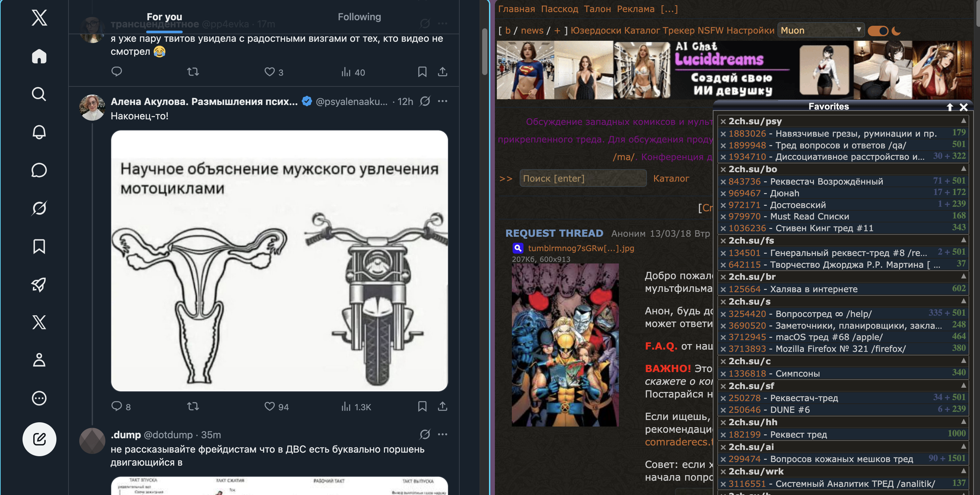Image resolution: width=980 pixels, height=495 pixels.
Task: Open Messages chat bubble icon
Action: tap(39, 170)
